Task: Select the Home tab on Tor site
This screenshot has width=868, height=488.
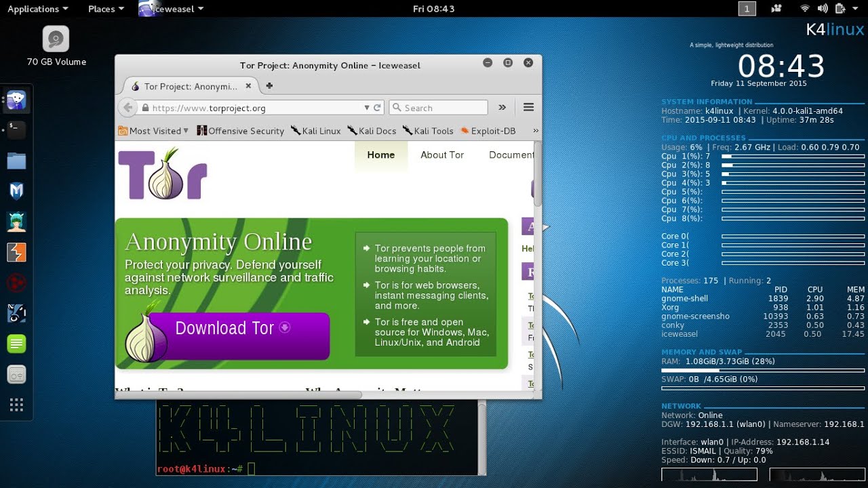Action: (x=381, y=155)
